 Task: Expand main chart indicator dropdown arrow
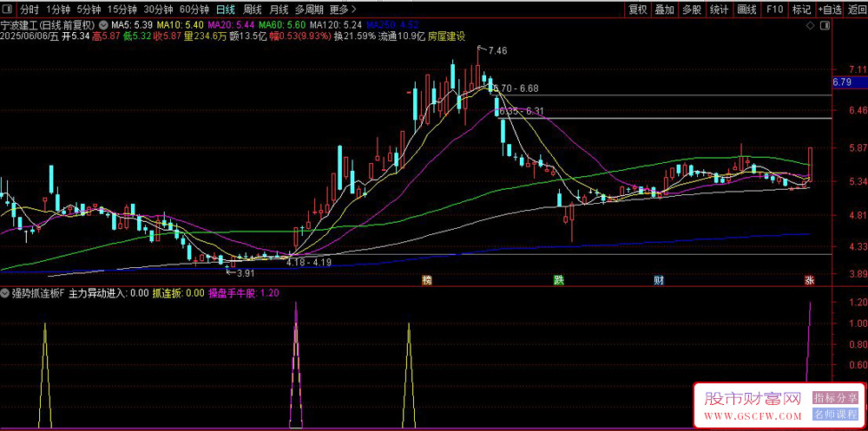point(103,25)
